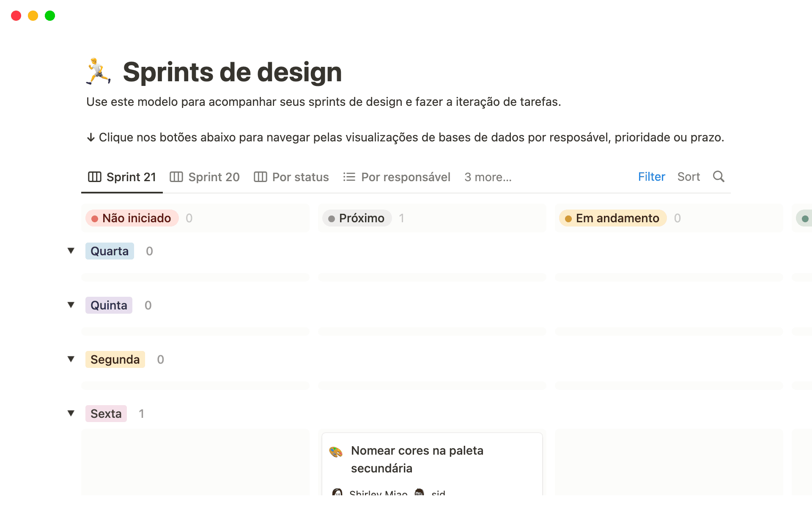Click the artist palette icon on card
Screen dimensions: 812x508
(336, 452)
